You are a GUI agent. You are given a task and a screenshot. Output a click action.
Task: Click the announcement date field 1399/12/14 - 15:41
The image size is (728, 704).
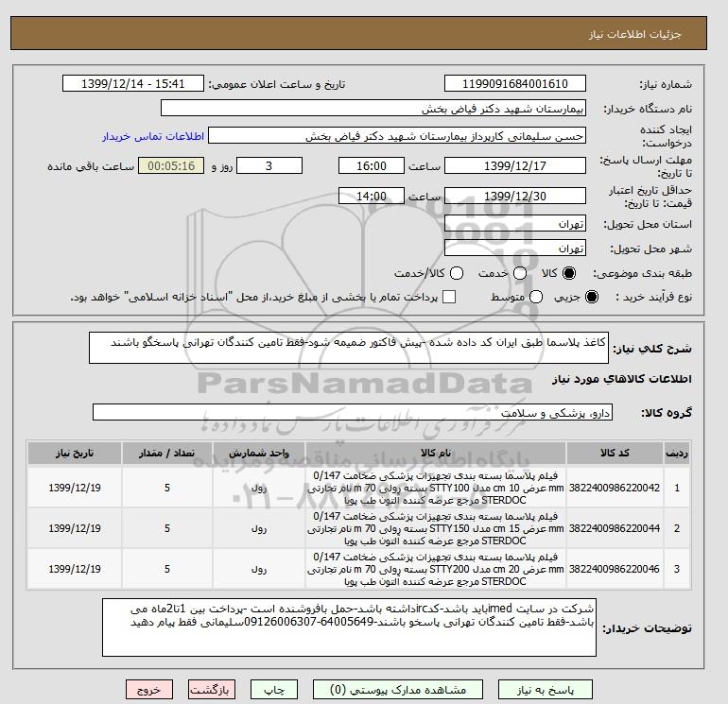[132, 83]
